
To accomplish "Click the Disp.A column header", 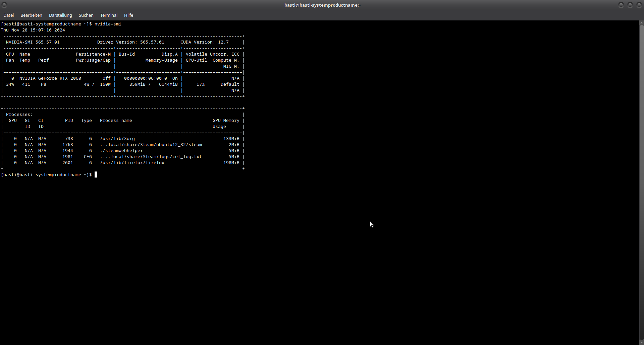I will coord(170,54).
